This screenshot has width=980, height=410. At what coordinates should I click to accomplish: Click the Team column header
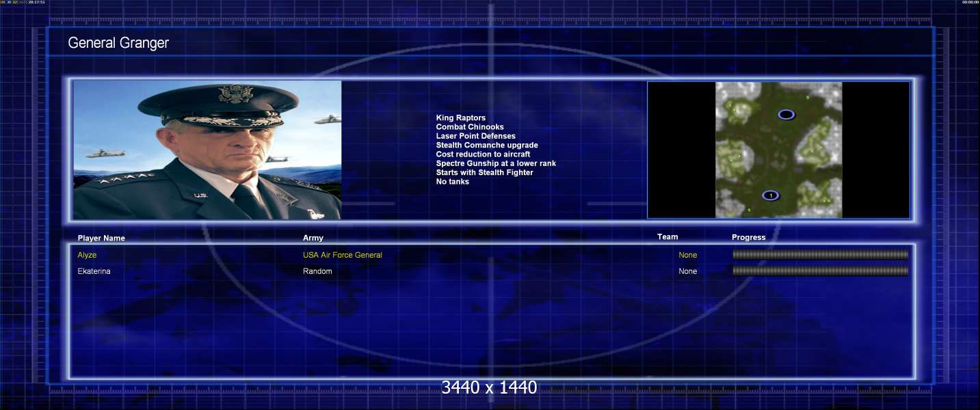667,237
